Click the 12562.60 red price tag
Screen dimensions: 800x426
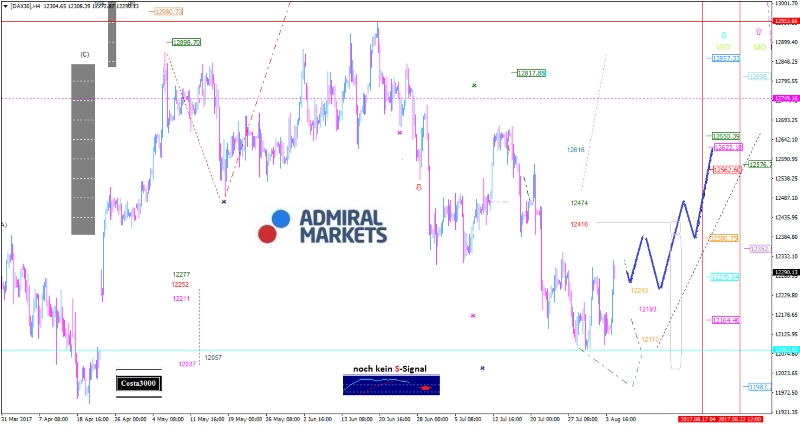tap(726, 169)
